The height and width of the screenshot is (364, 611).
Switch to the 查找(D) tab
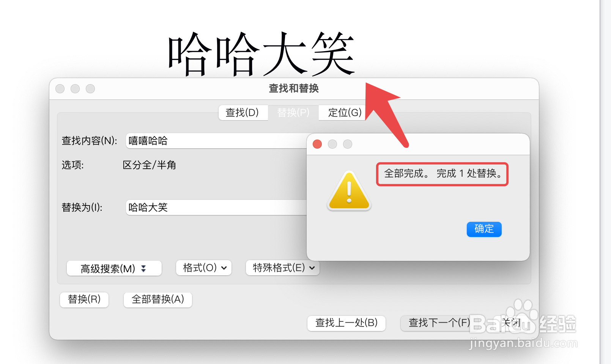tap(243, 113)
